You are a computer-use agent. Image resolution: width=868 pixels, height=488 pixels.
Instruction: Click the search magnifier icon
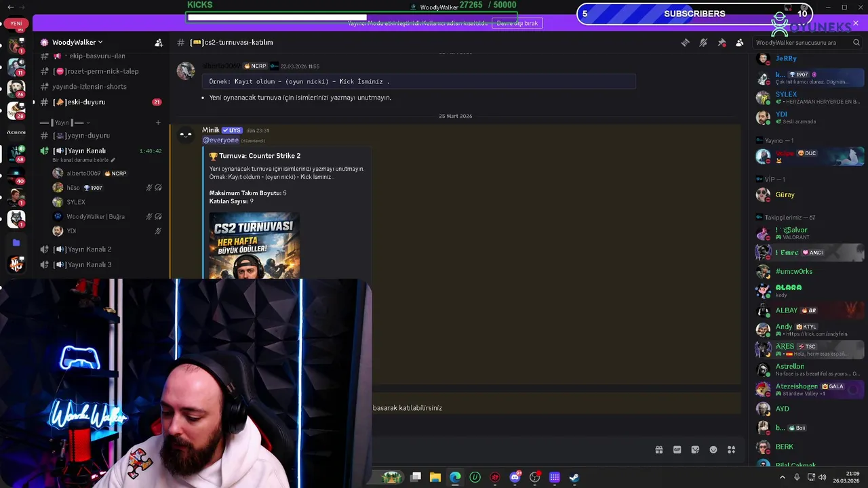(856, 43)
